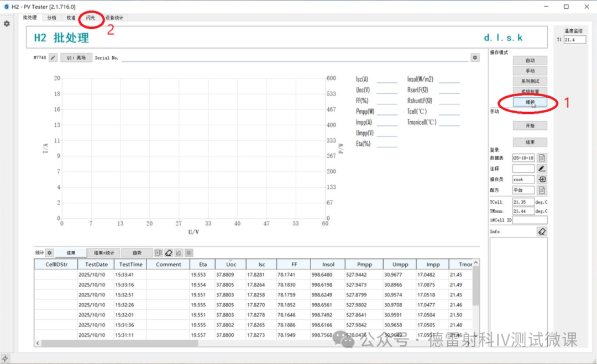Click the gear icon in left sidebar
Viewport: 597px width, 364px height.
(7, 24)
